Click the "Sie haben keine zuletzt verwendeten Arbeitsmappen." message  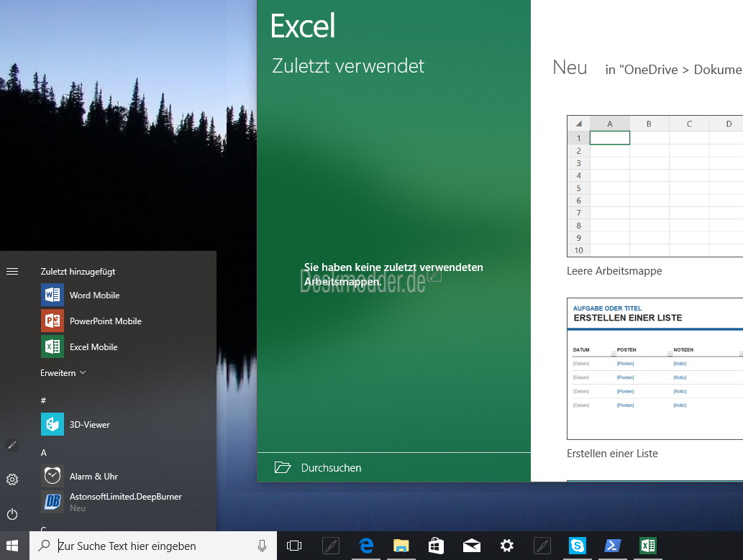tap(393, 275)
